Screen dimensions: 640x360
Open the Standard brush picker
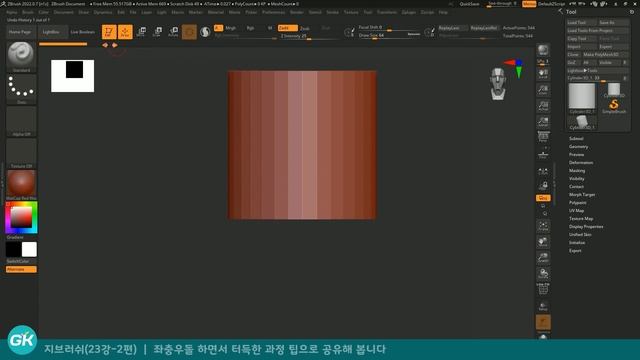point(21,57)
